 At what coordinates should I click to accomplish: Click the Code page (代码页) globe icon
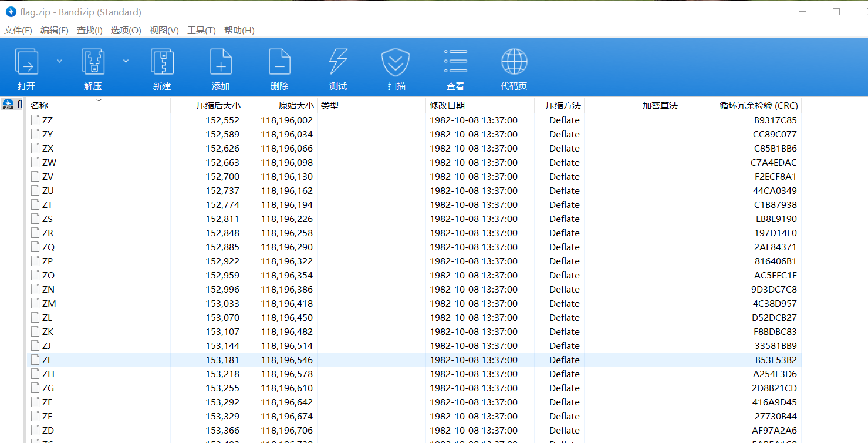[514, 61]
